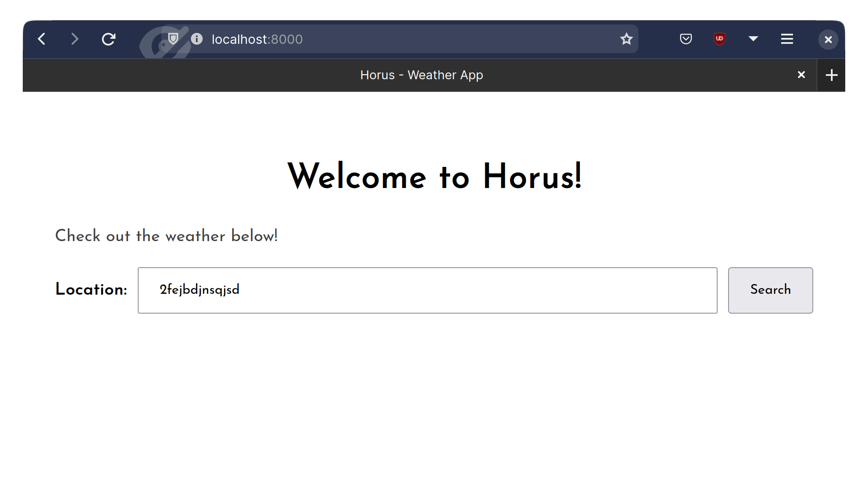Open a new tab
Screen dimensions: 868x494
click(x=831, y=75)
